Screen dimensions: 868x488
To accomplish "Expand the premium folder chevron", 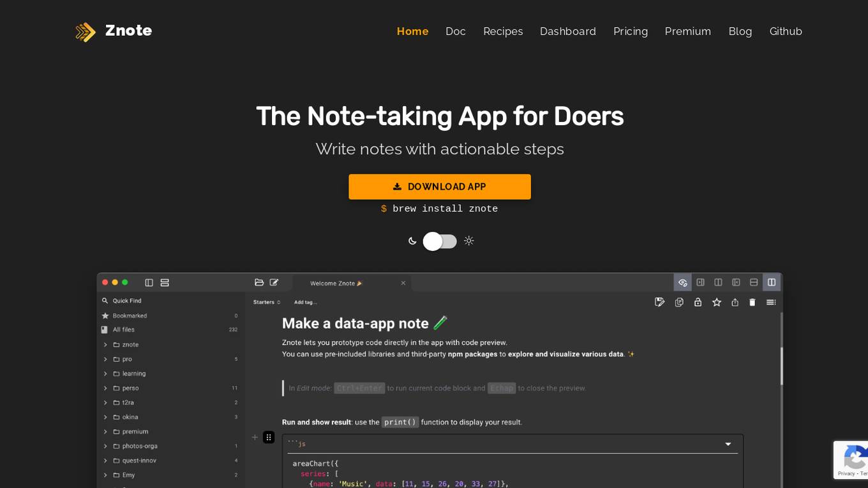I will 105,432.
